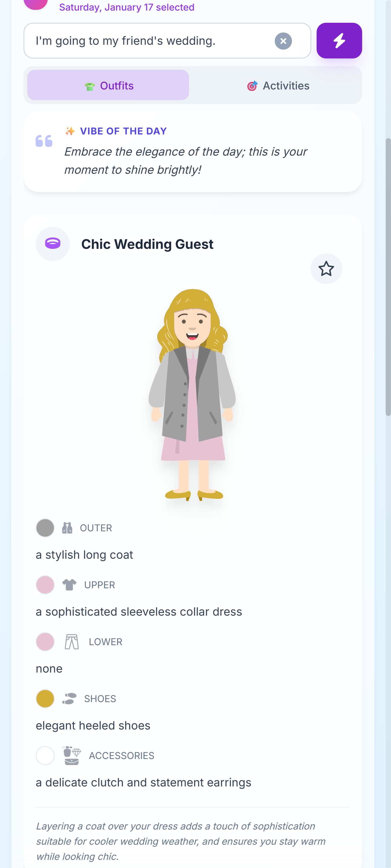The image size is (391, 868).
Task: Click the outfit avatar illustration
Action: 192,394
